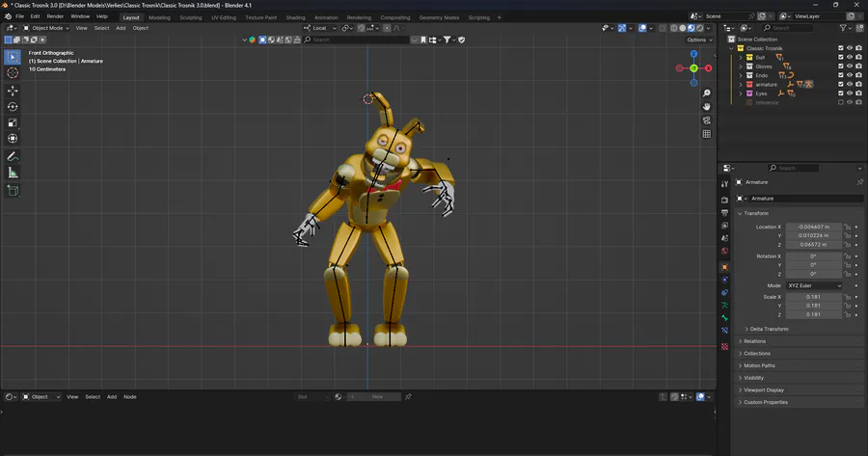Click the red X axis gizmo ball
The image size is (868, 456).
pos(708,68)
